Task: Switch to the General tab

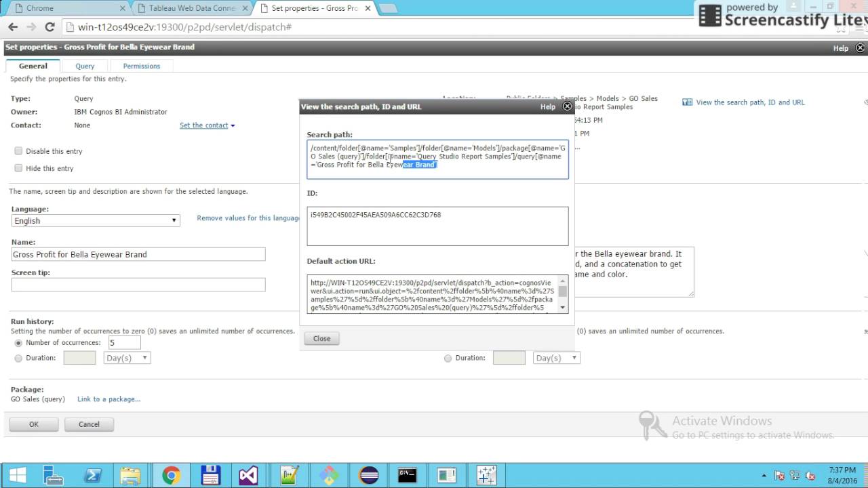Action: pos(33,66)
